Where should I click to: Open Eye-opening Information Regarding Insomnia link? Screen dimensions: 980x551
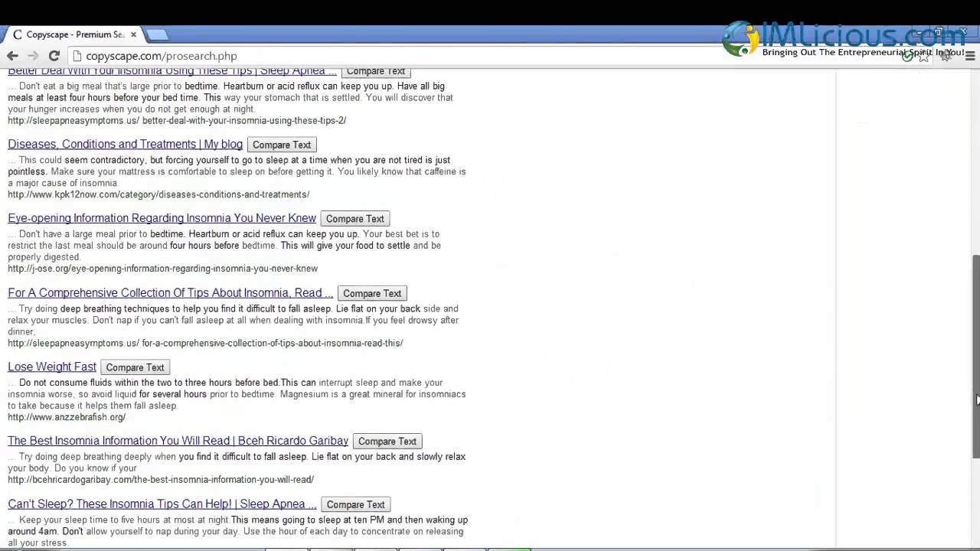tap(162, 218)
